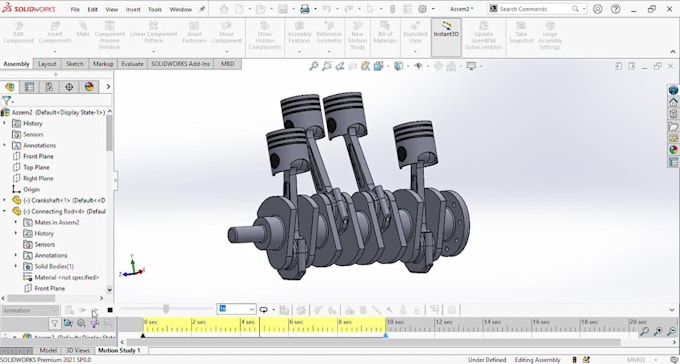Toggle the playback mode loop button
The width and height of the screenshot is (680, 364).
(263, 310)
